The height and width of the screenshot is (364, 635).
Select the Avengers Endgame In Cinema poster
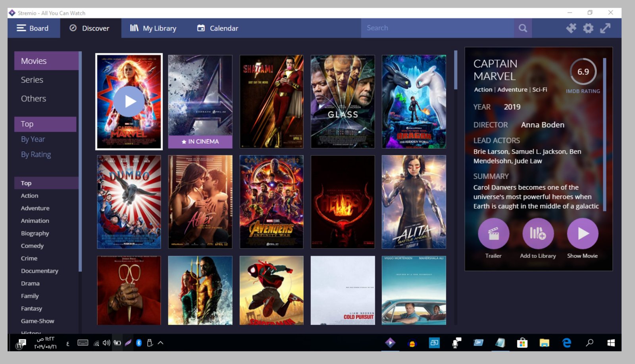200,102
